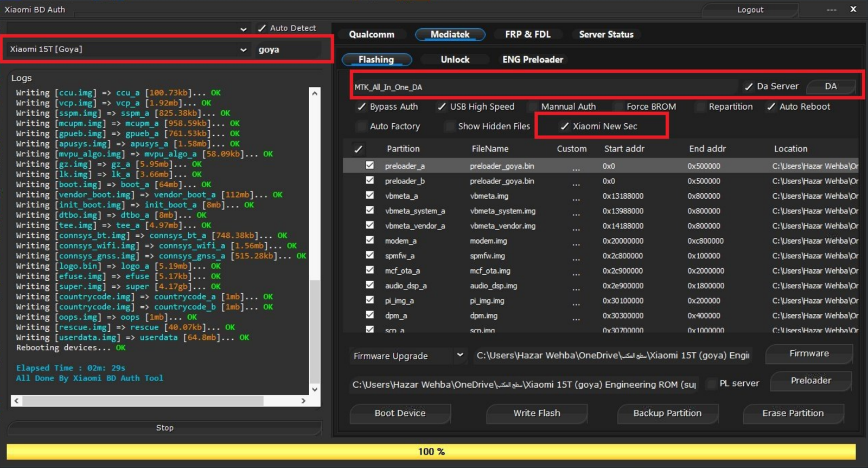Uncheck the audio_dsp_a partition checkbox

(x=369, y=284)
